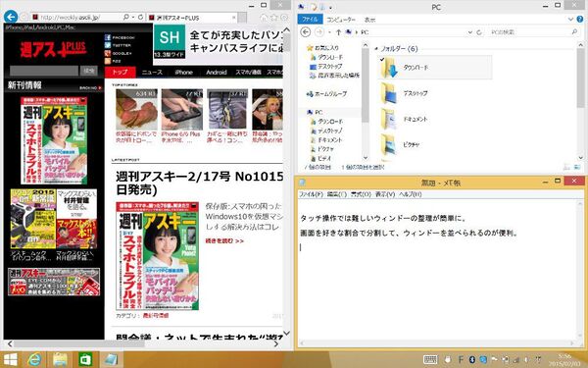Open the 書式(O) menu in Notepad
588x368 pixels.
pyautogui.click(x=361, y=194)
